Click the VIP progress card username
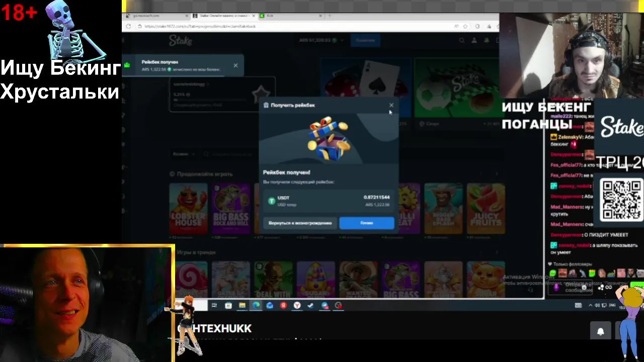Image resolution: width=644 pixels, height=362 pixels. 189,84
